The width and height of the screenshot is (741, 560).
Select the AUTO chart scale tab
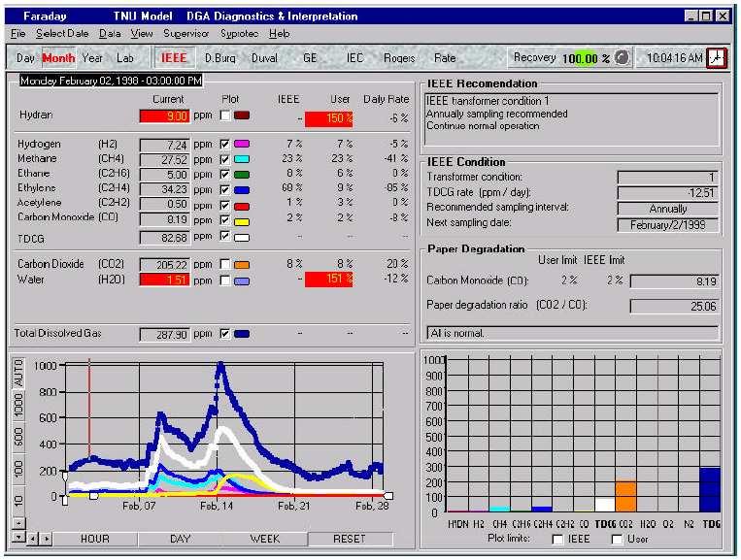coord(18,373)
